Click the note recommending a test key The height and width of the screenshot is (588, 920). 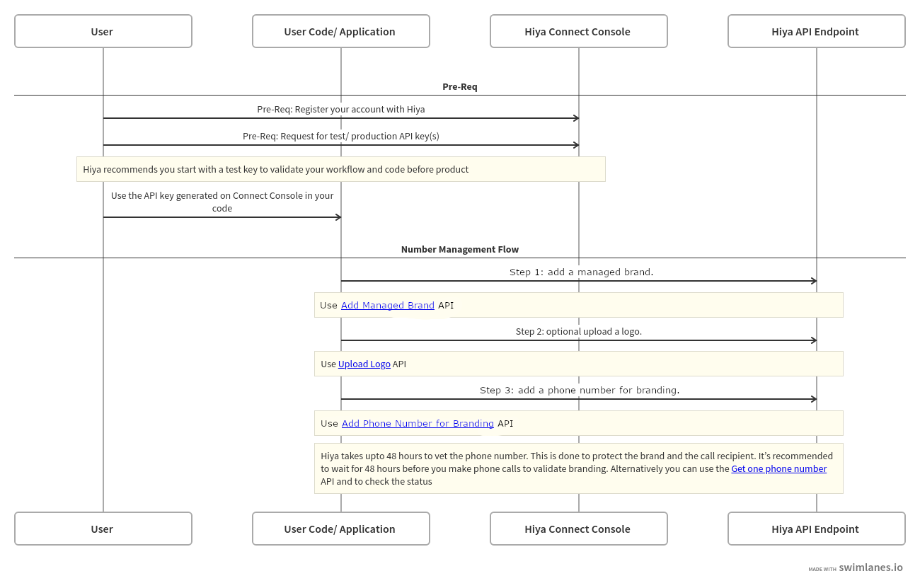(341, 169)
